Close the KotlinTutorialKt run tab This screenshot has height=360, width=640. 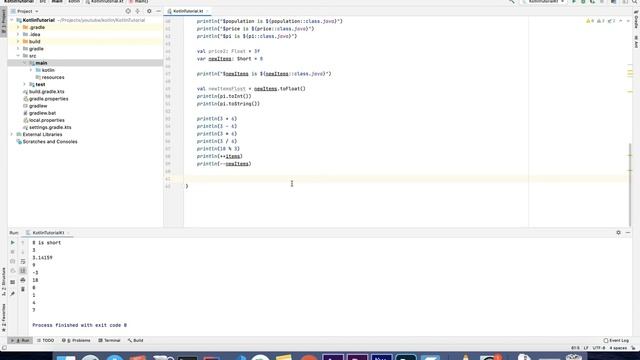(68, 233)
